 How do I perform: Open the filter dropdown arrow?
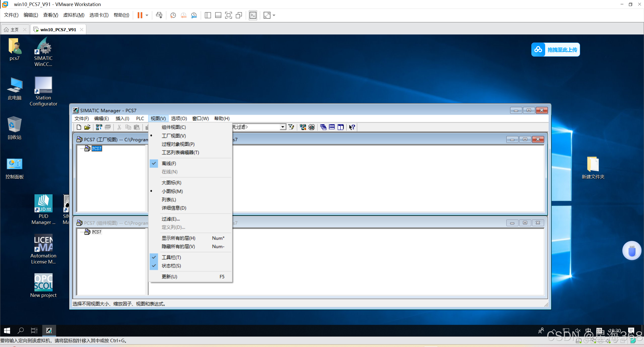pos(283,127)
